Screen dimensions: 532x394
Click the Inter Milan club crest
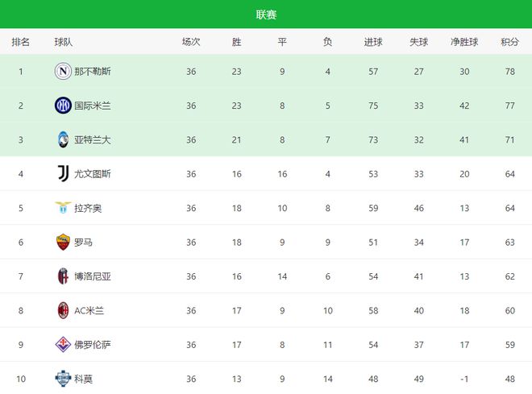coord(63,106)
